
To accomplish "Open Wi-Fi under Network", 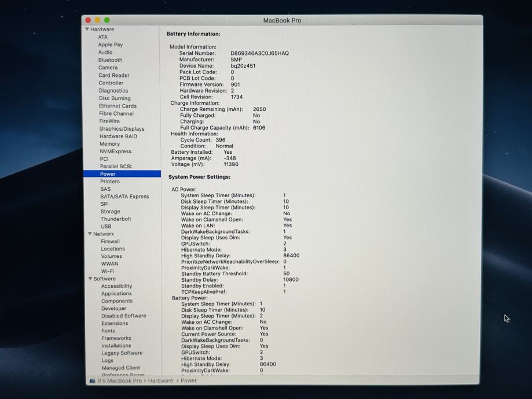I will pyautogui.click(x=108, y=271).
